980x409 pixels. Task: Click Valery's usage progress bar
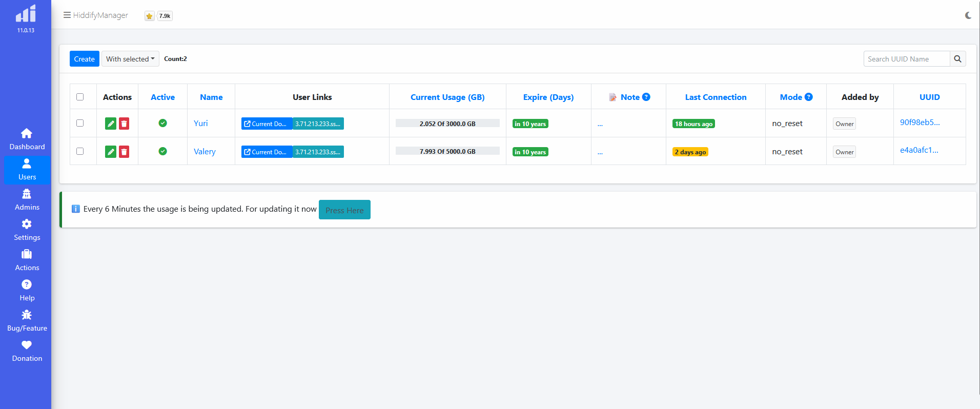tap(447, 151)
